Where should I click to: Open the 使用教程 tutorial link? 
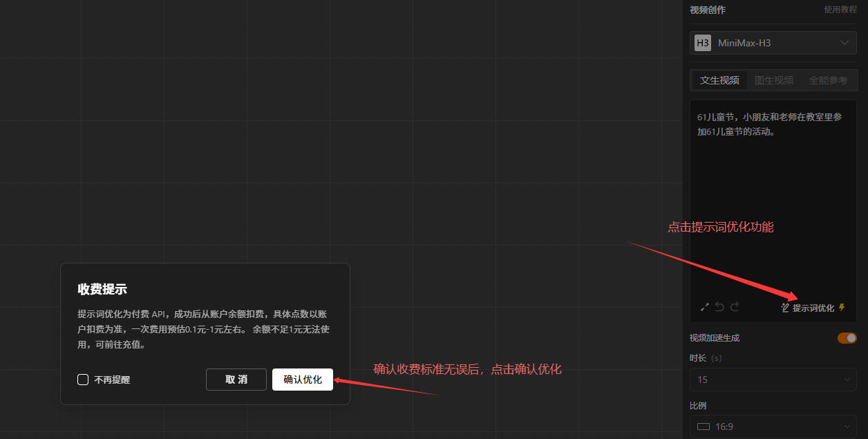pos(840,10)
